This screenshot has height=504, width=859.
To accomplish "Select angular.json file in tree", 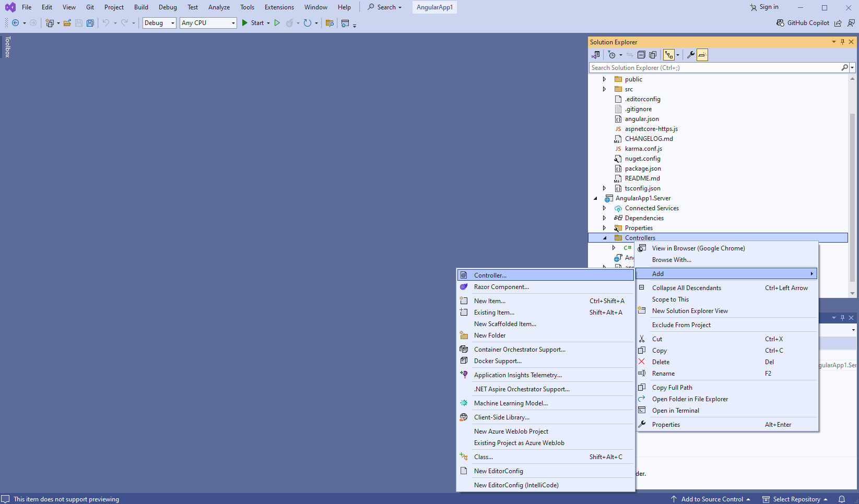I will click(x=642, y=119).
